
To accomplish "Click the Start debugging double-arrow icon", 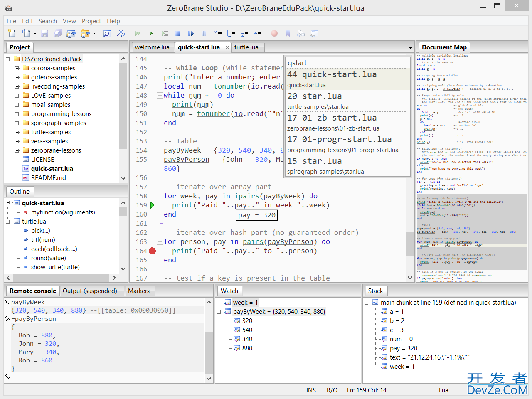I will tap(138, 33).
